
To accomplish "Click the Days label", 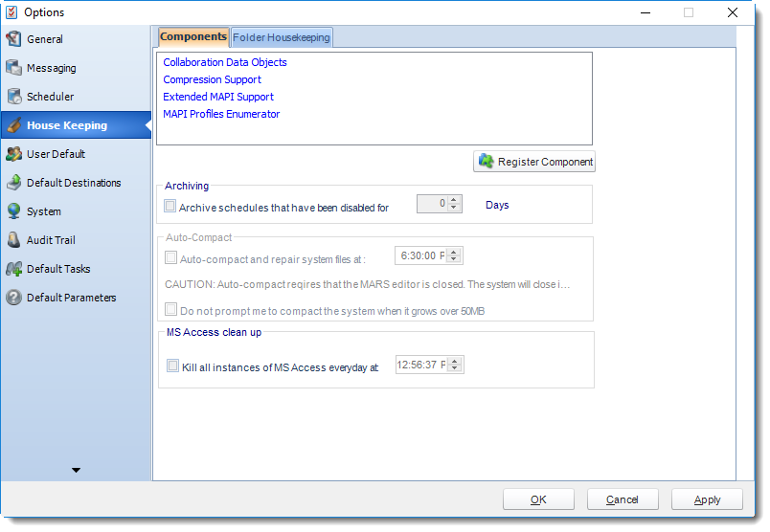I will tap(497, 205).
